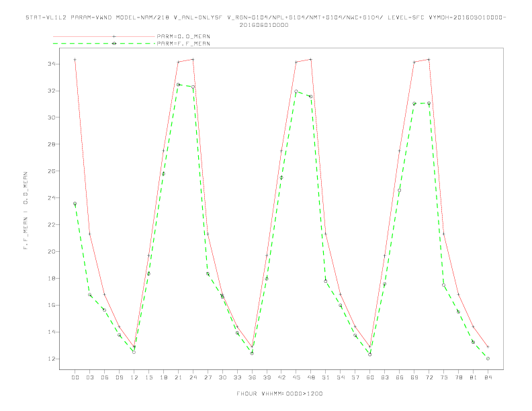Click x-axis tick label 36

point(252,377)
